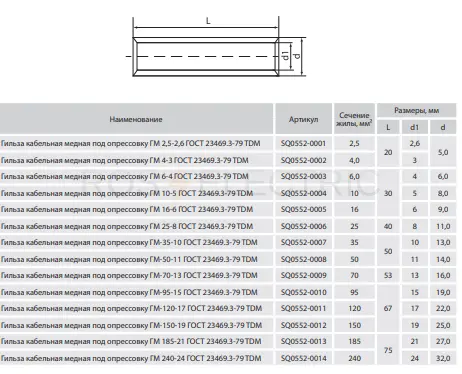462x374 pixels.
Task: Click the Размеры, мм header
Action: click(416, 110)
